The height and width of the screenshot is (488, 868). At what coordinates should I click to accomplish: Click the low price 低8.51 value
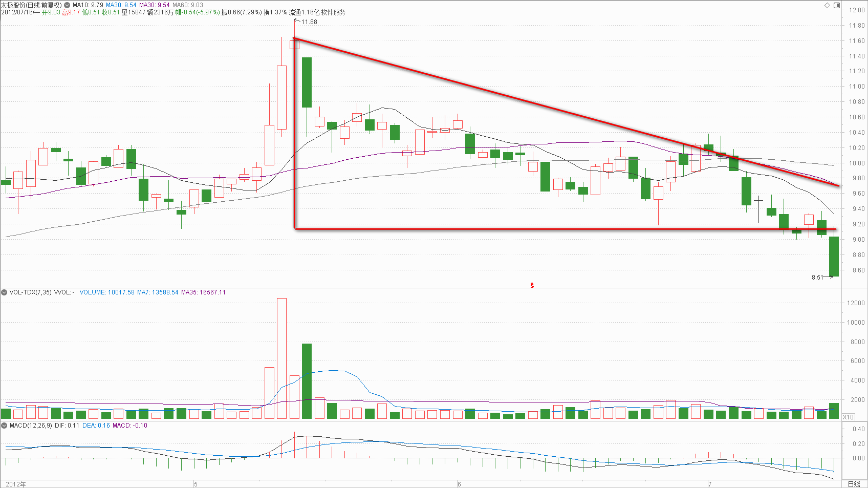click(x=91, y=12)
